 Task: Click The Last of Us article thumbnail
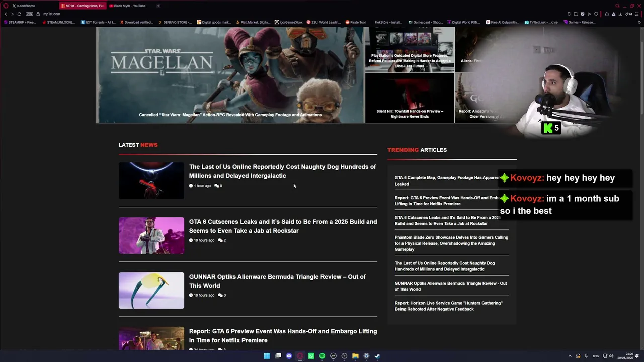click(151, 180)
